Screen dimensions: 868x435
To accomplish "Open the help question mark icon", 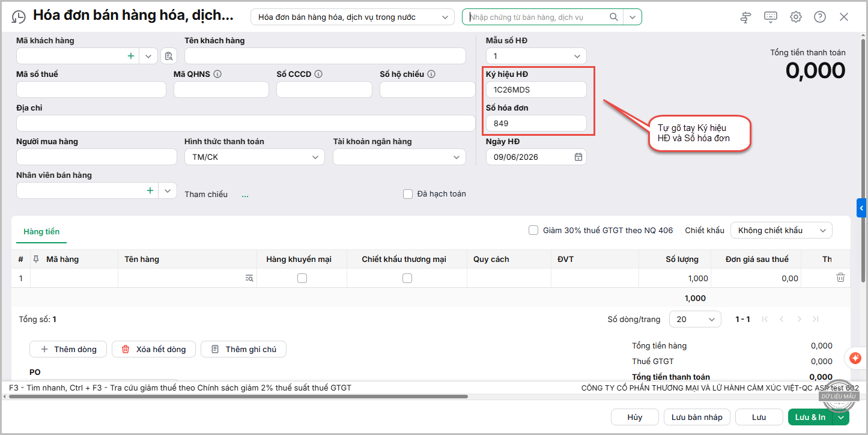I will point(820,17).
